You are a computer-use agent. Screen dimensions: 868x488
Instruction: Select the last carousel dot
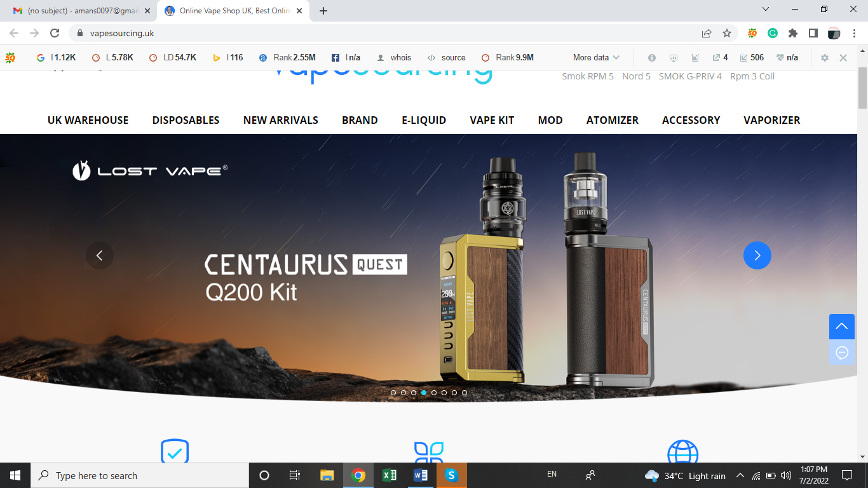pos(465,393)
